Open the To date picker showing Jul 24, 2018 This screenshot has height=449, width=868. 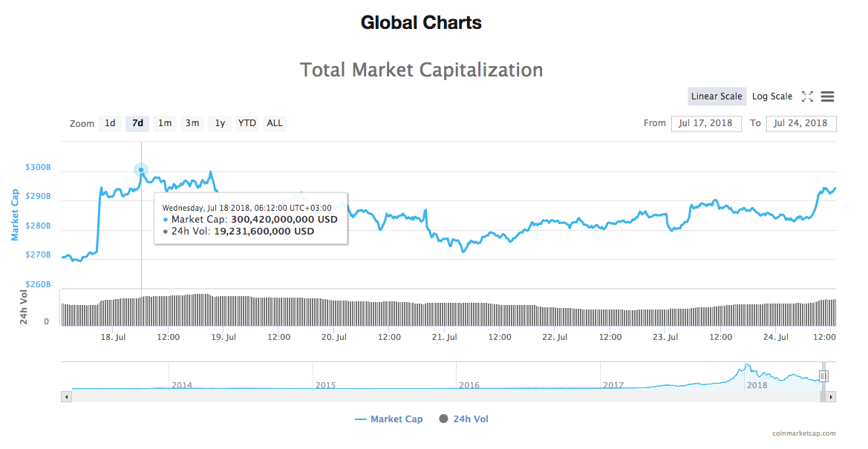(x=801, y=123)
